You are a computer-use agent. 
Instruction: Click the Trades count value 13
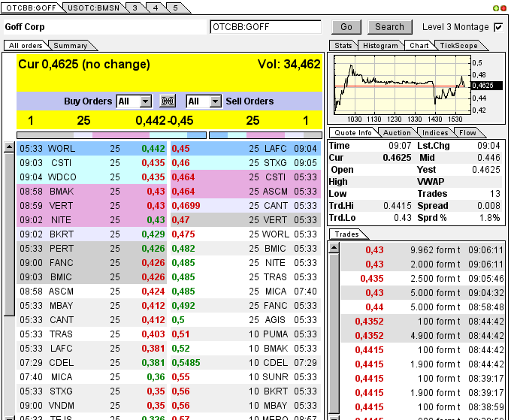494,194
